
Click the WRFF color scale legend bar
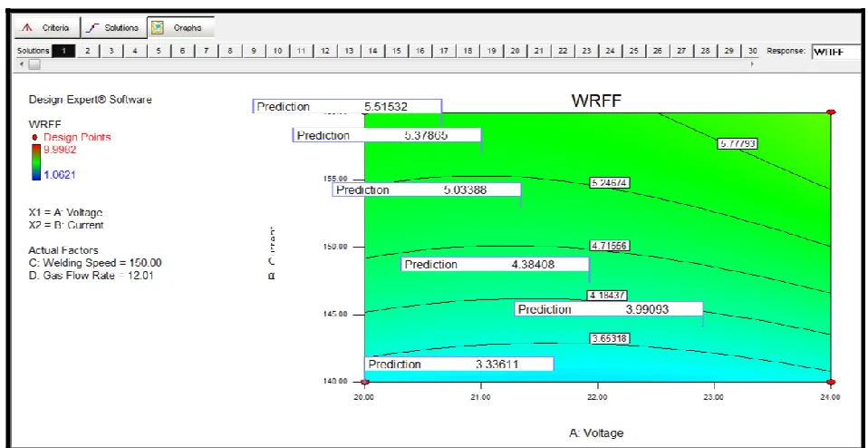36,161
